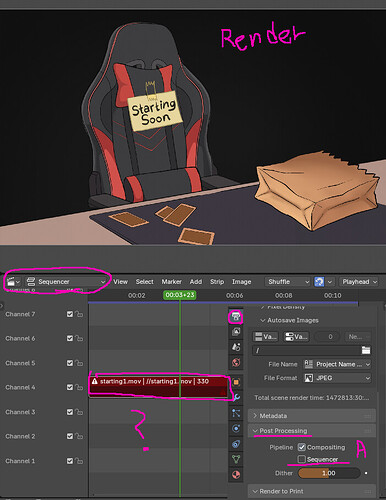Image resolution: width=386 pixels, height=500 pixels.
Task: Uncheck the Channel 4 mute checkbox
Action: [70, 387]
